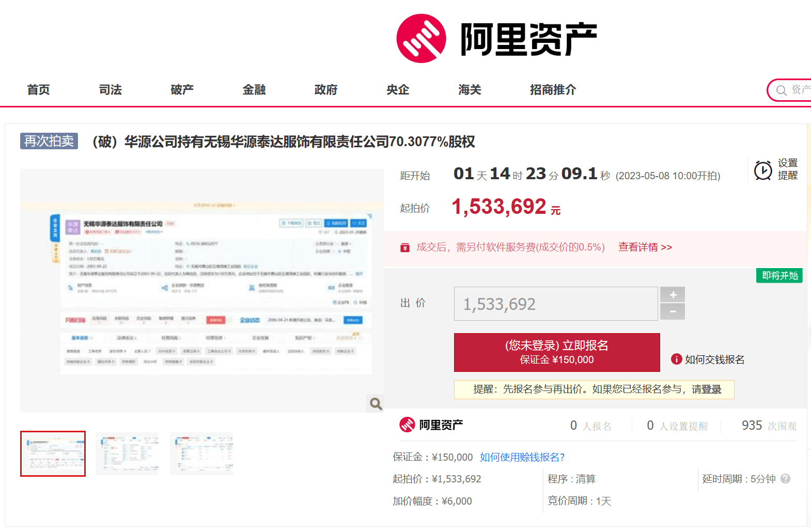
Task: Open the 招商推介 navigation tab
Action: pyautogui.click(x=553, y=90)
